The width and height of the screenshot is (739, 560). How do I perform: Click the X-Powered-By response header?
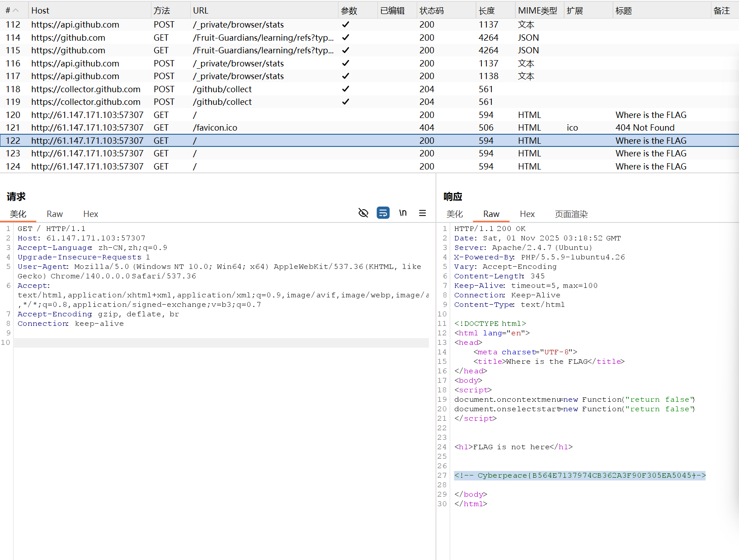(x=540, y=257)
